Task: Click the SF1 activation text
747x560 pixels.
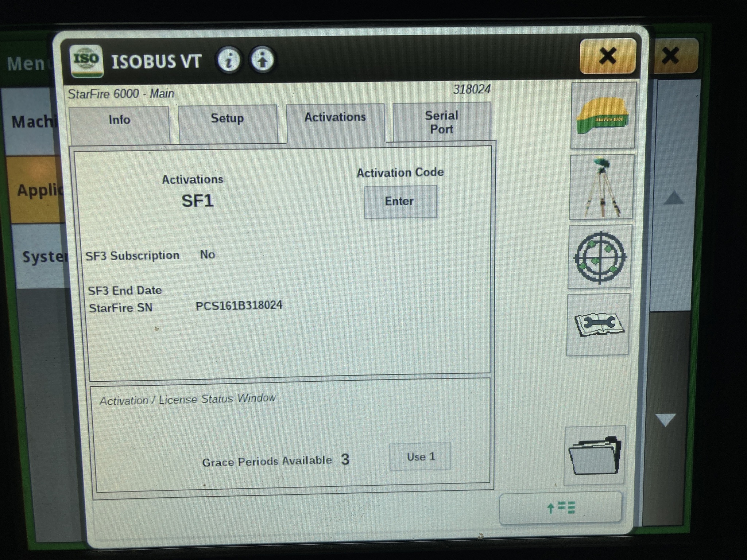Action: pos(197,201)
